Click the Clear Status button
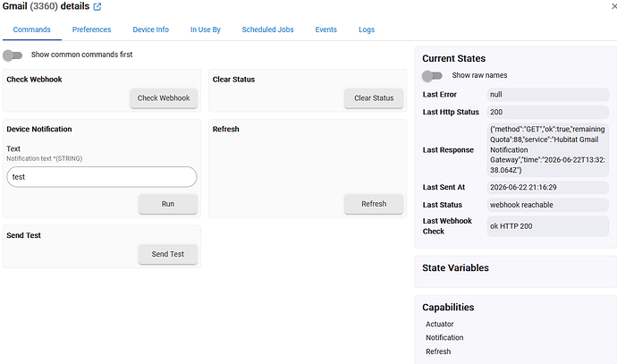The image size is (617, 364). pos(374,98)
